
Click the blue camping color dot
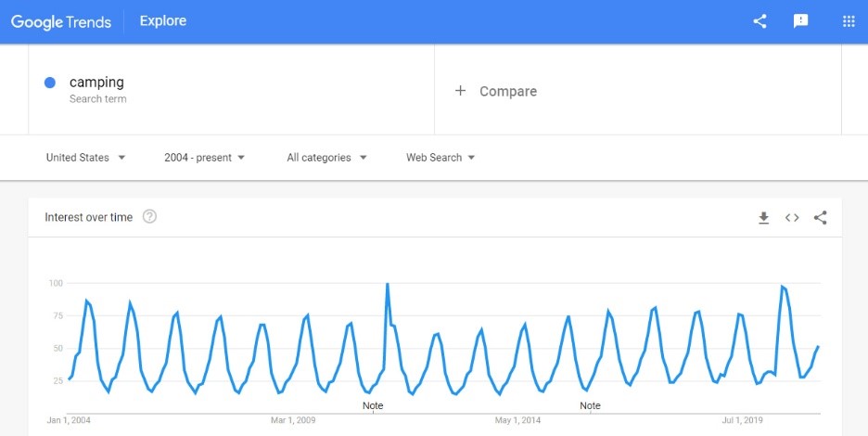(x=50, y=83)
